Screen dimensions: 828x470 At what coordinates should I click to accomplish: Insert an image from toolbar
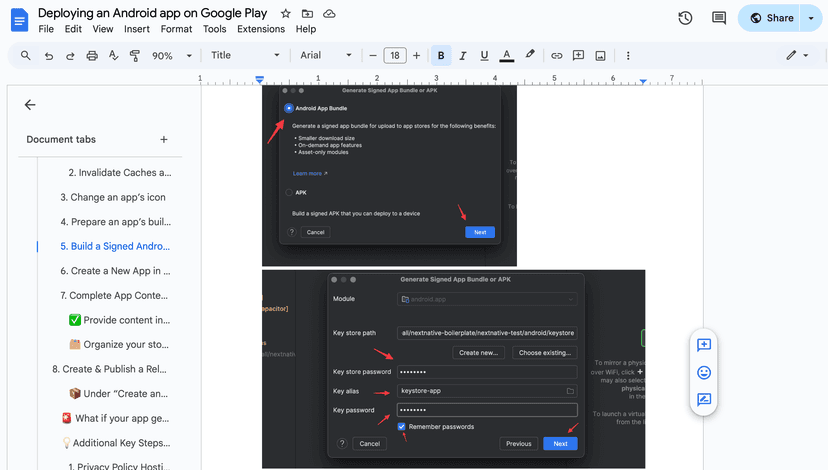[x=600, y=55]
